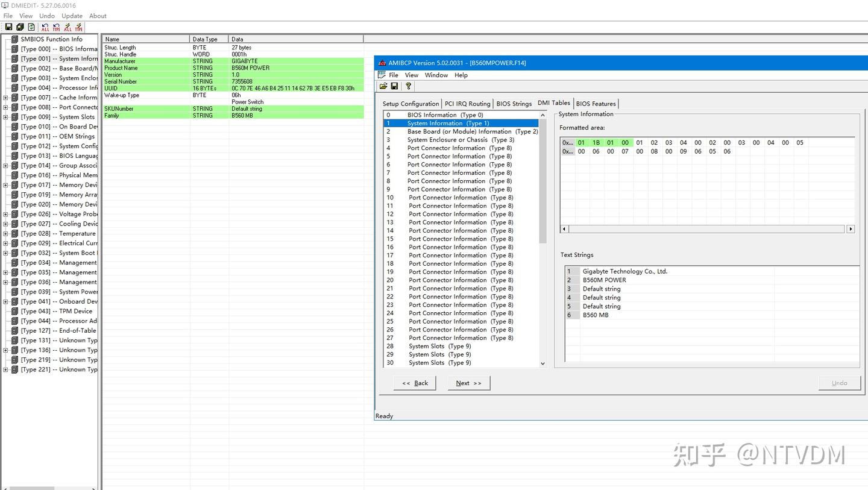This screenshot has width=868, height=490.
Task: Click the save icon in the AMIBCP toolbar
Action: click(x=395, y=86)
